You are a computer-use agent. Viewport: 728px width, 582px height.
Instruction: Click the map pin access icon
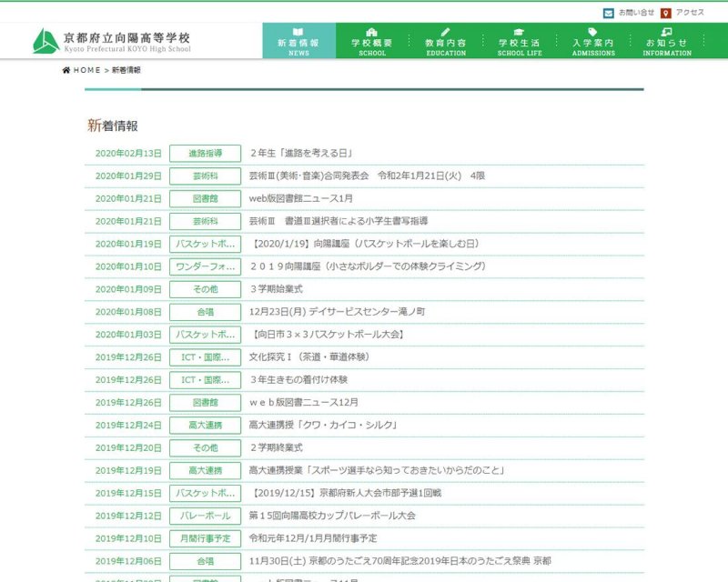coord(666,13)
